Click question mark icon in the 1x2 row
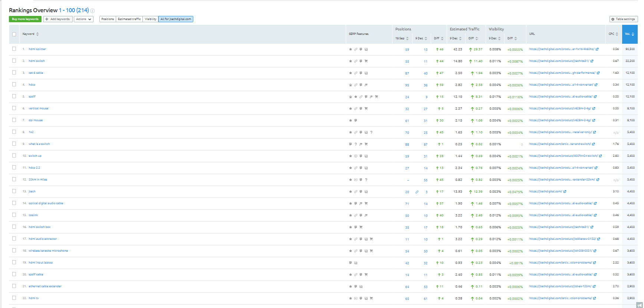Image resolution: width=644 pixels, height=308 pixels. point(371,132)
